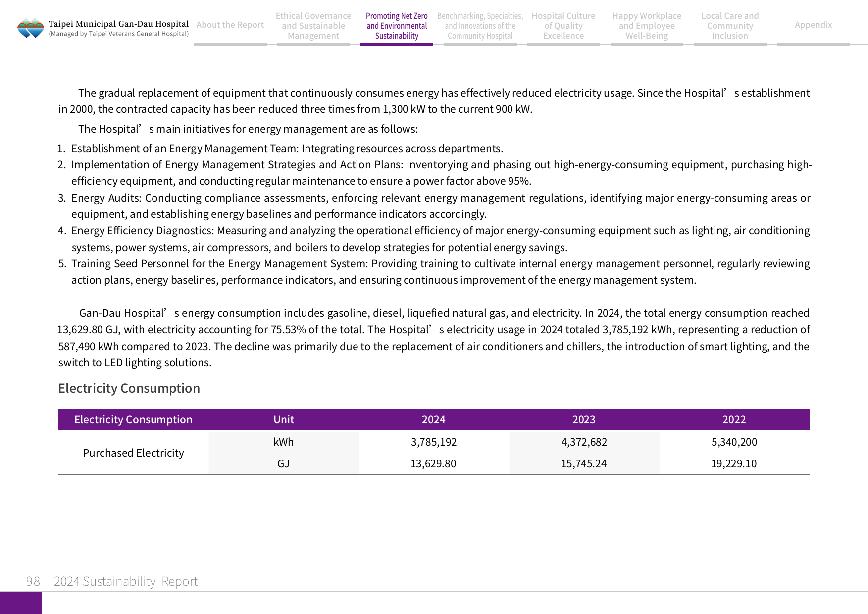
Task: Select the Electricity Consumption table header cell
Action: (133, 419)
